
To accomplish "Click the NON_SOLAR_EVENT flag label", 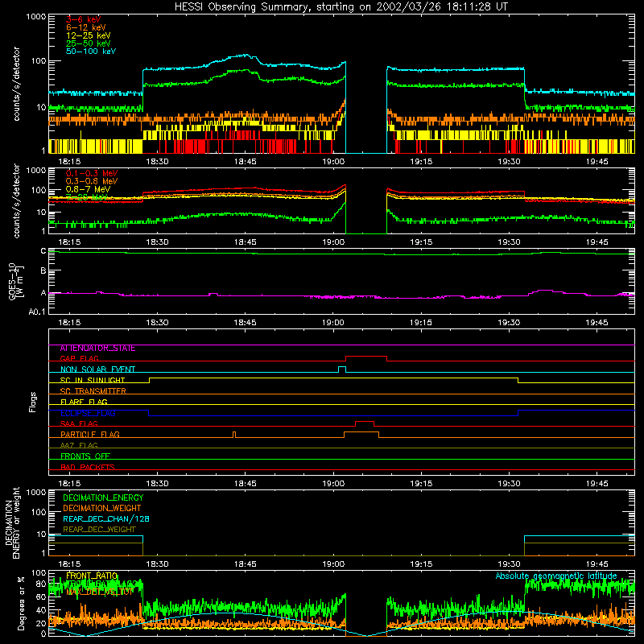I will click(97, 369).
